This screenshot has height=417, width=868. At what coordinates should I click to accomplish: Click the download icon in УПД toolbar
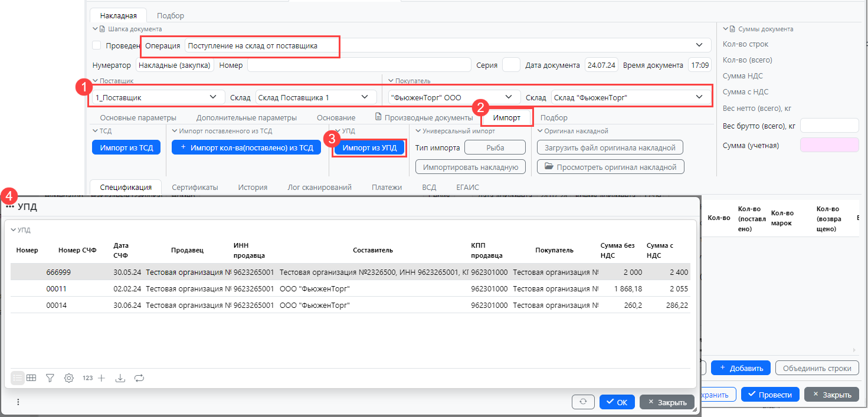click(120, 378)
